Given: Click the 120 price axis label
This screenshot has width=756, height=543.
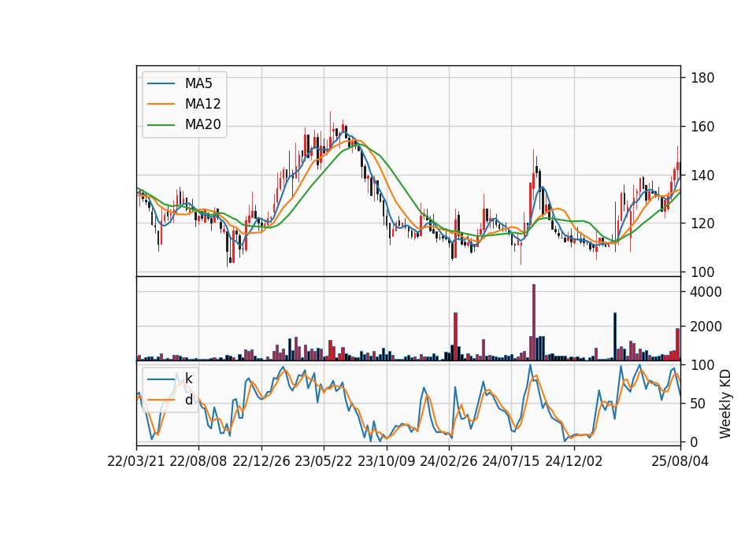Looking at the screenshot, I should (x=702, y=223).
